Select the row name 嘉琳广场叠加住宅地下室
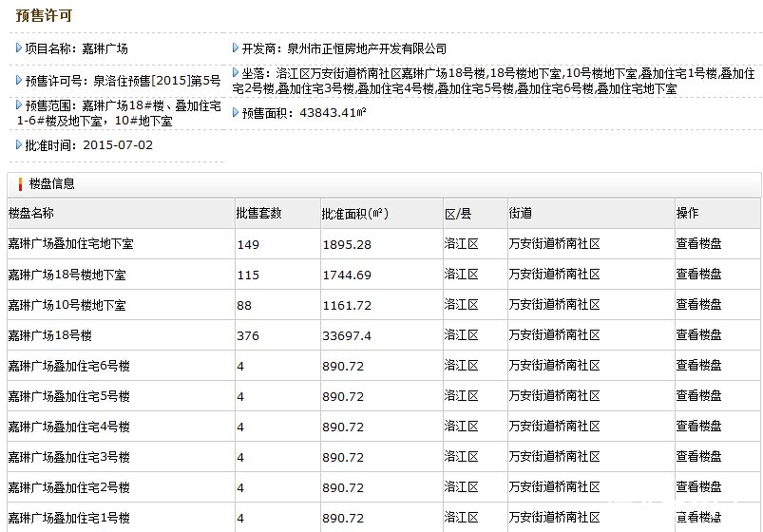The width and height of the screenshot is (763, 532). (x=70, y=243)
